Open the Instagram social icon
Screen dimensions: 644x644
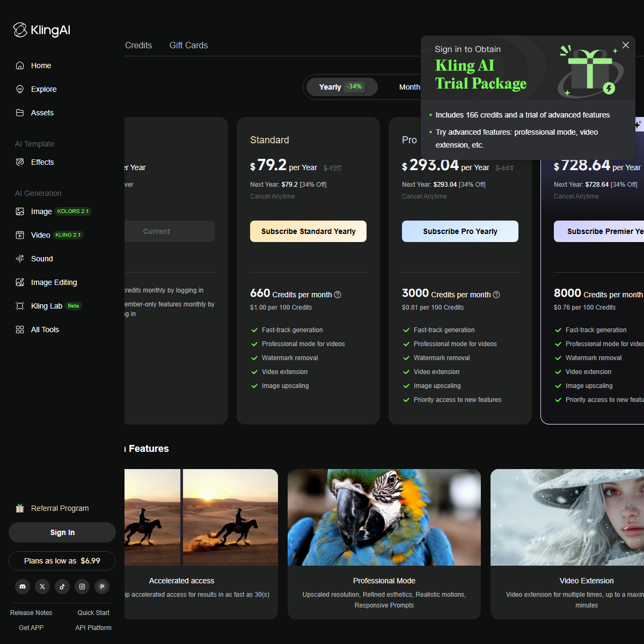point(82,587)
